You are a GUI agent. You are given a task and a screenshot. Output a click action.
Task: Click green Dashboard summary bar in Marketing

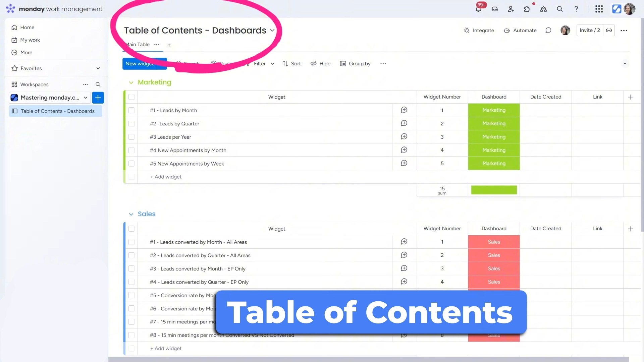pos(494,190)
